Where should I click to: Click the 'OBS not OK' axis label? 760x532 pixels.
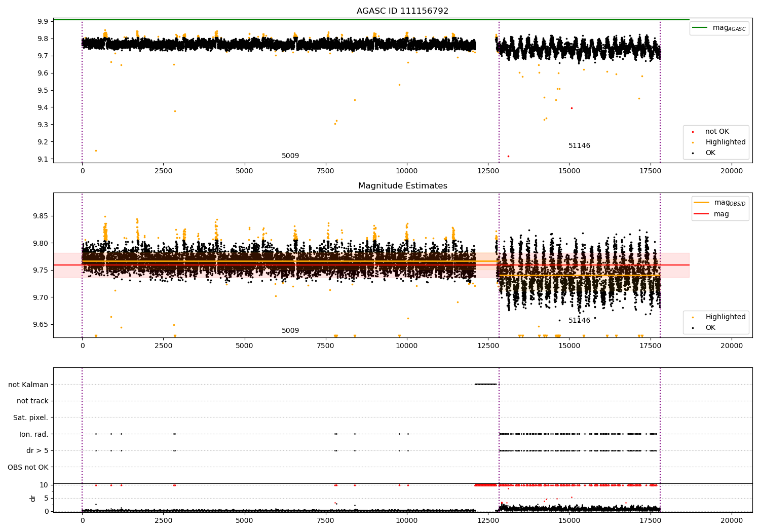tap(28, 467)
